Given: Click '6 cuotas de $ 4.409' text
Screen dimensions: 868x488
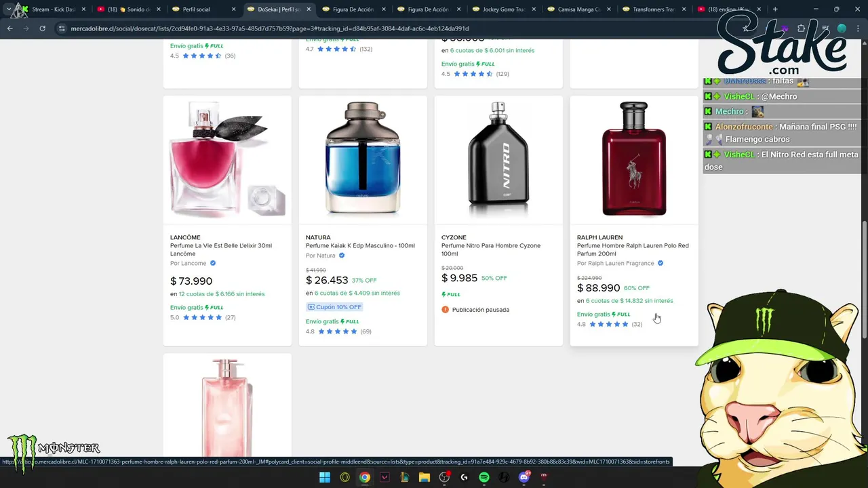Looking at the screenshot, I should tap(357, 293).
